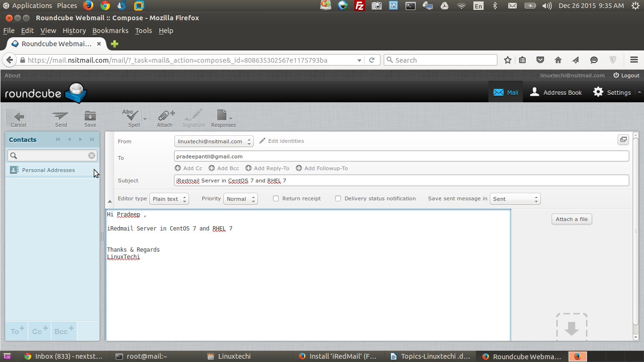This screenshot has width=644, height=362.
Task: Switch to the Address Book tab
Action: (556, 92)
